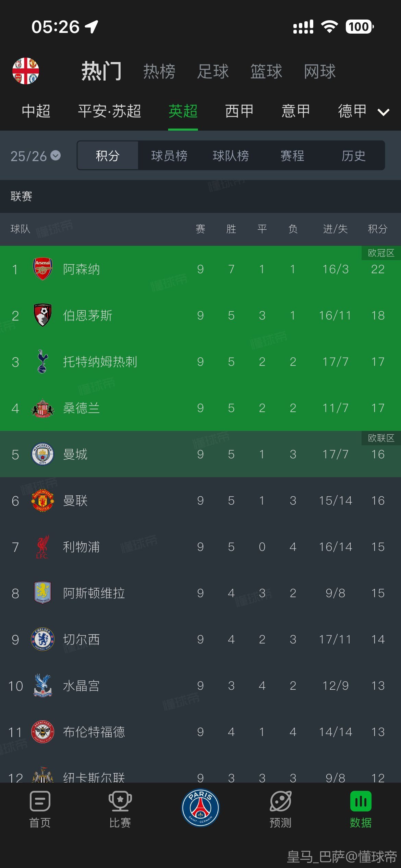Tap the England flag avatar icon
Viewport: 401px width, 868px height.
(26, 71)
